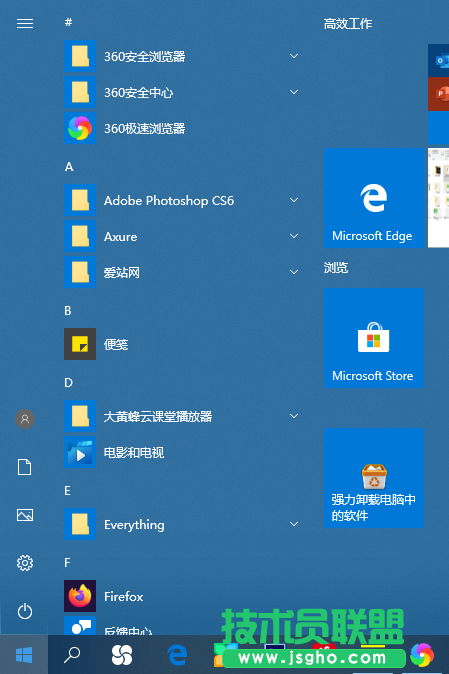
Task: Click the Axure folder icon
Action: [x=80, y=236]
